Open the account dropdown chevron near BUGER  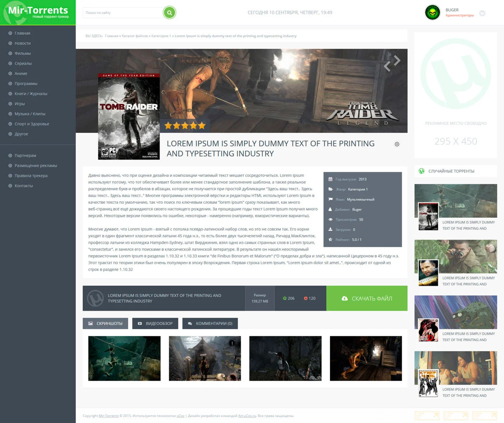[482, 13]
